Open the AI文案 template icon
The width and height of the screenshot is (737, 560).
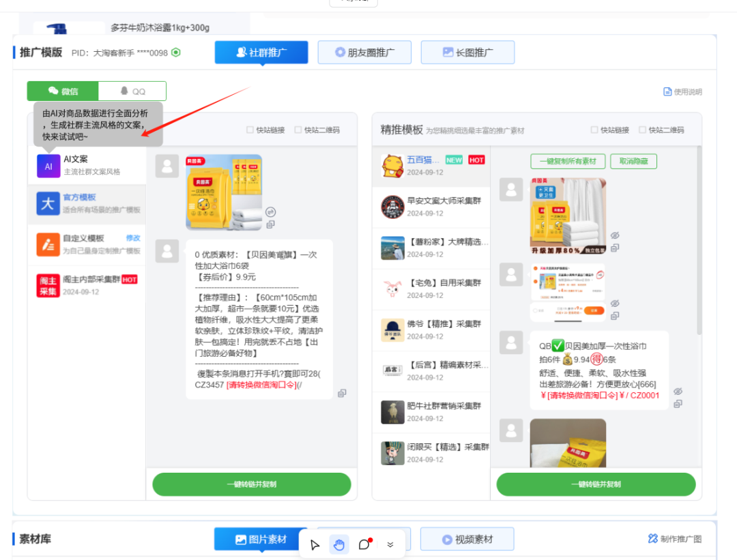pos(48,166)
